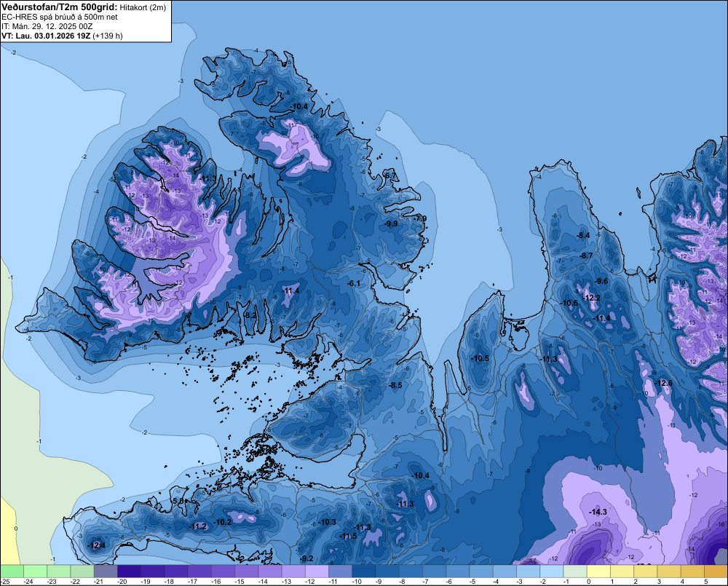The height and width of the screenshot is (586, 728).
Task: Click the -14.3 temperature value on map
Action: tap(598, 512)
